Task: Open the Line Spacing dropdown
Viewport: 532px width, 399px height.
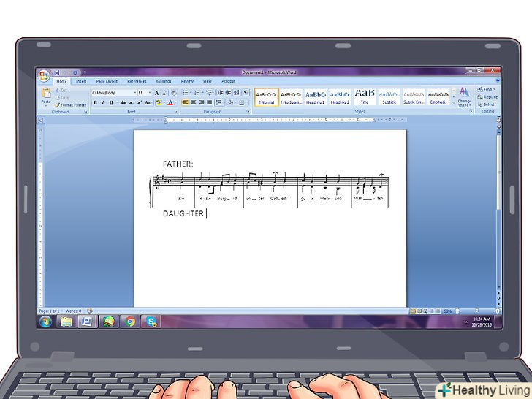Action: coord(219,102)
